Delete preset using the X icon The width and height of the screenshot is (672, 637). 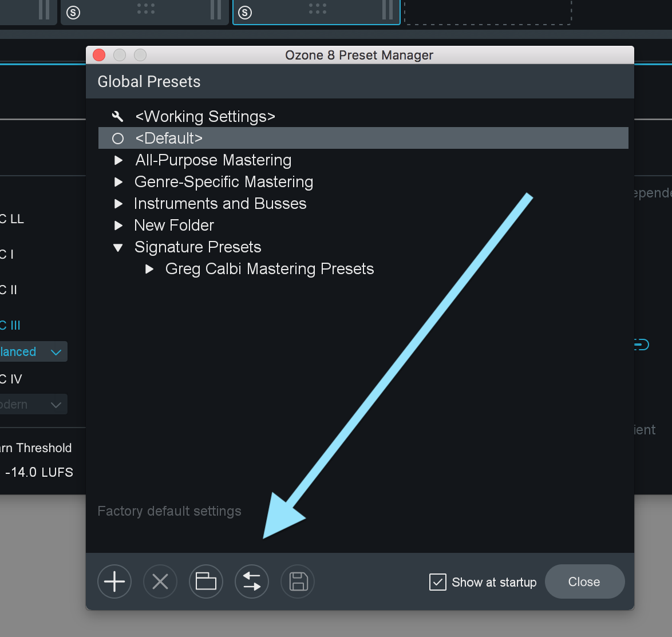160,581
